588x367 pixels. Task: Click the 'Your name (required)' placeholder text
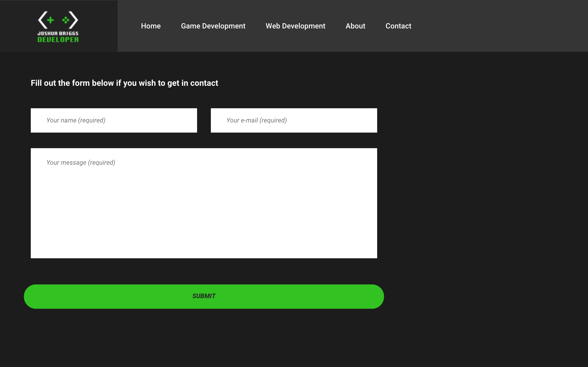pos(76,120)
